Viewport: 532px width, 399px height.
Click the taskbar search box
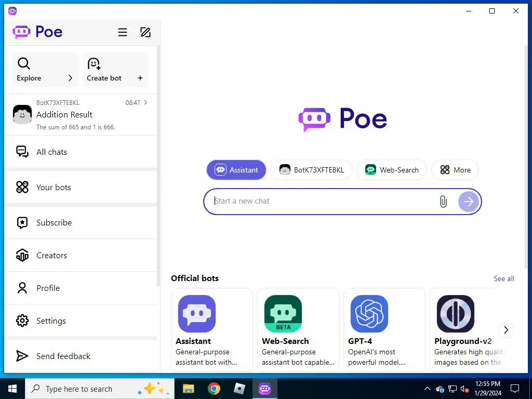point(100,389)
